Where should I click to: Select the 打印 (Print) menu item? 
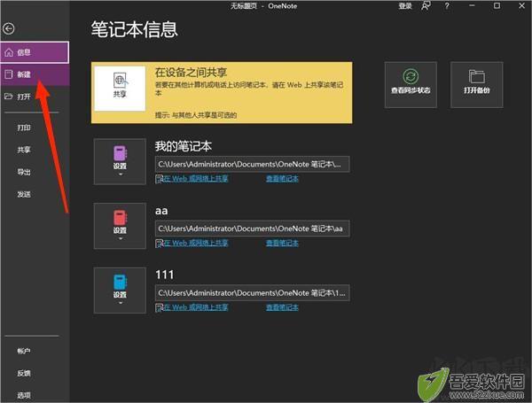pyautogui.click(x=24, y=128)
